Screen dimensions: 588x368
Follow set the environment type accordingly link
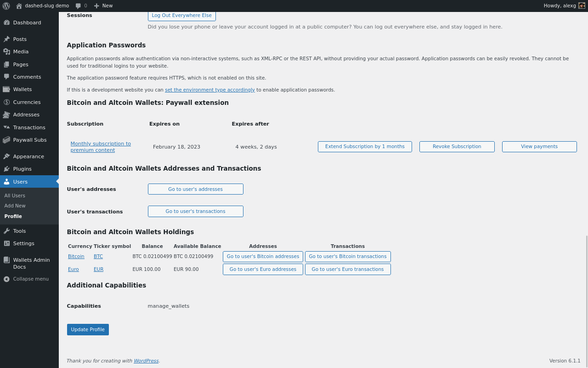pos(210,90)
